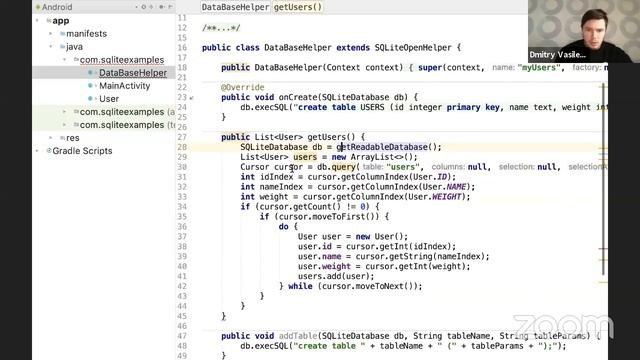Image resolution: width=640 pixels, height=360 pixels.
Task: Click DataBaseHelper breadcrumb in editor header
Action: coord(235,7)
